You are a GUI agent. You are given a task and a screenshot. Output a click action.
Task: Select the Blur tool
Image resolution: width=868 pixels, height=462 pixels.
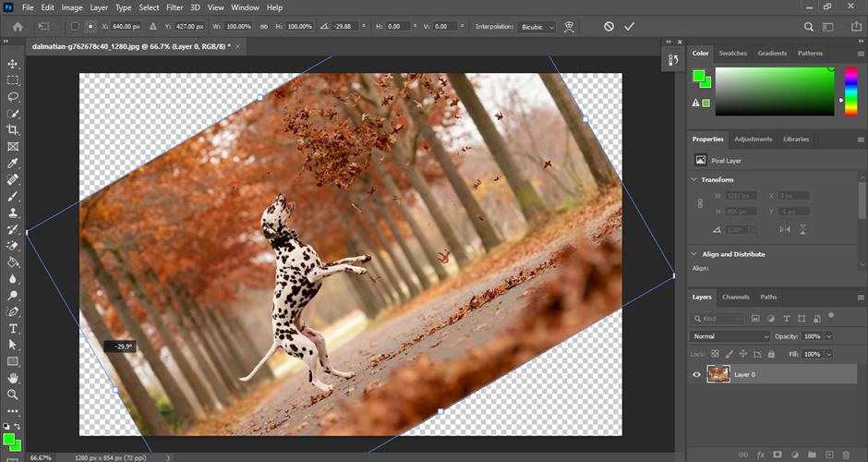(12, 279)
